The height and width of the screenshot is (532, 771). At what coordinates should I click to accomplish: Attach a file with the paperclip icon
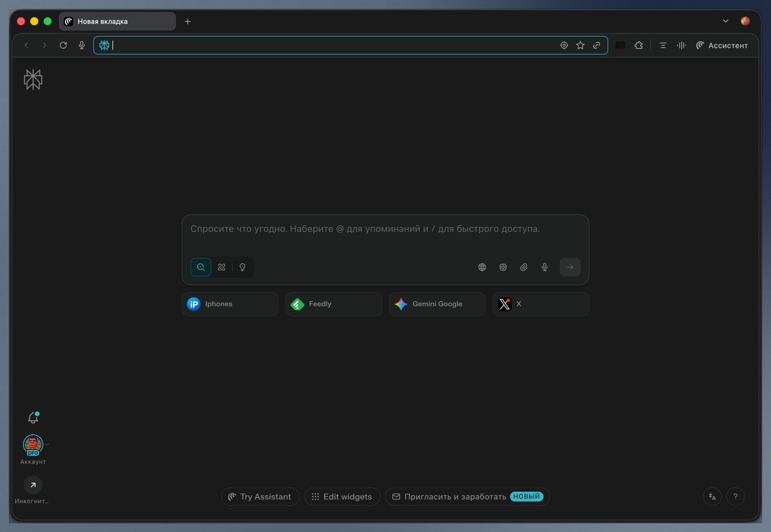(x=524, y=267)
